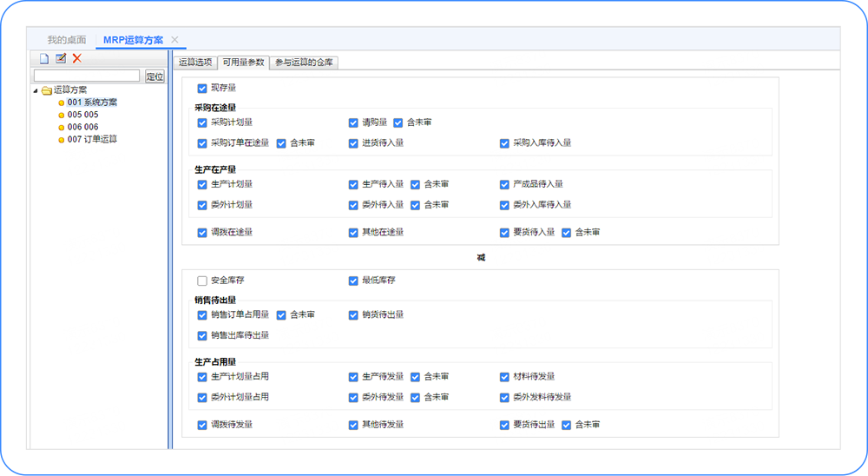Screen dimensions: 868x476
Task: Toggle the 最低库存 checkbox
Action: [353, 281]
